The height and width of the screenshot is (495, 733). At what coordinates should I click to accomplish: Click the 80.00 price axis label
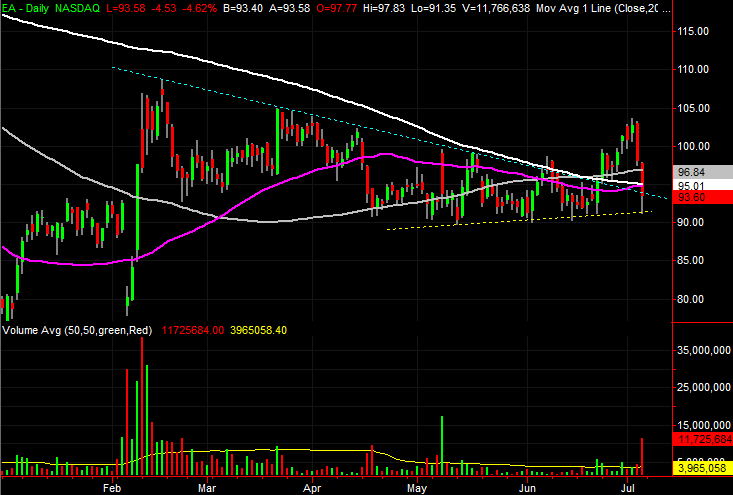point(690,299)
